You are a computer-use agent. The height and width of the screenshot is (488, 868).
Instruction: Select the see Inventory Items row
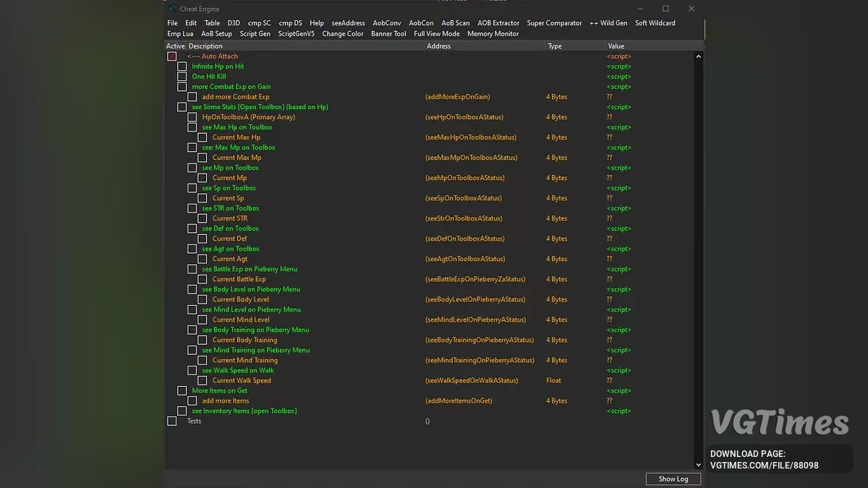click(x=244, y=411)
